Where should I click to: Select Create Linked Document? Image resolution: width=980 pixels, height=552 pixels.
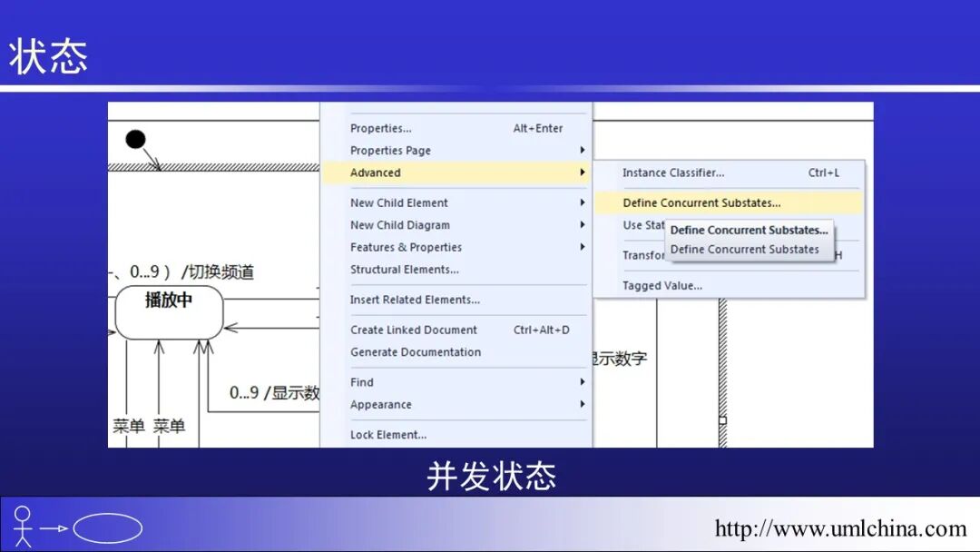(x=412, y=330)
